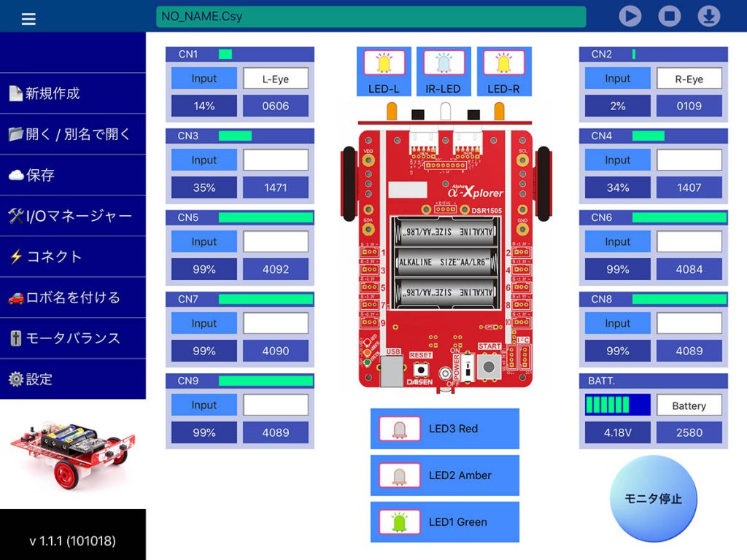This screenshot has height=560, width=747.
Task: Open the hamburger menu icon
Action: click(28, 18)
